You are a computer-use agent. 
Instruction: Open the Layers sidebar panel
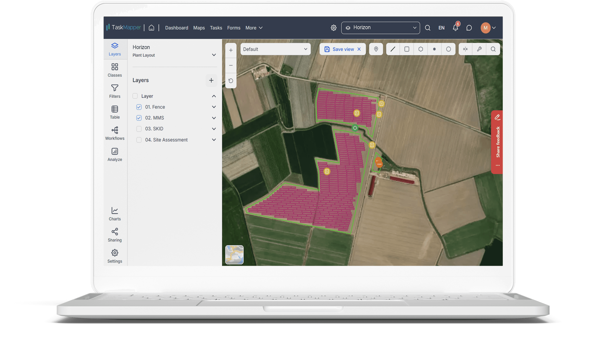(115, 49)
